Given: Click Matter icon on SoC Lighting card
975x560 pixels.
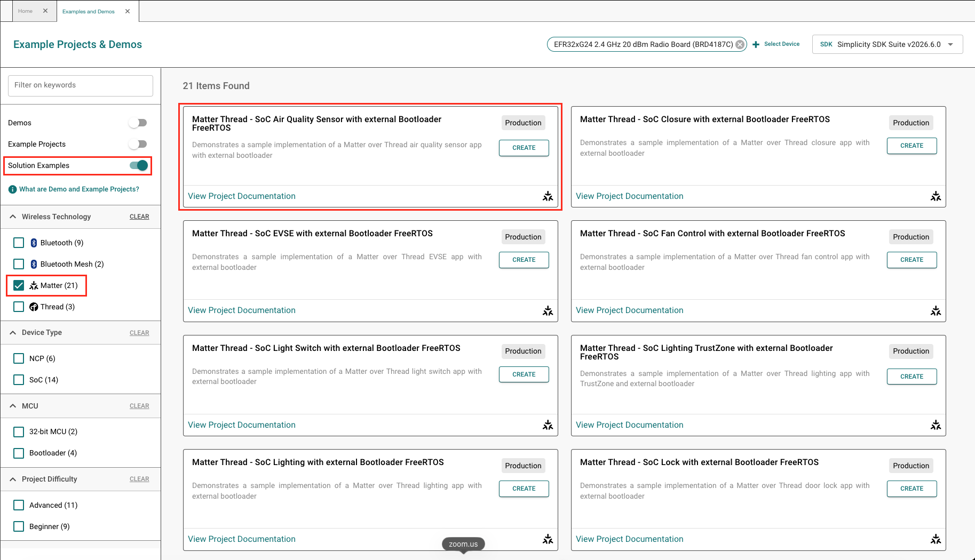Looking at the screenshot, I should click(x=548, y=539).
